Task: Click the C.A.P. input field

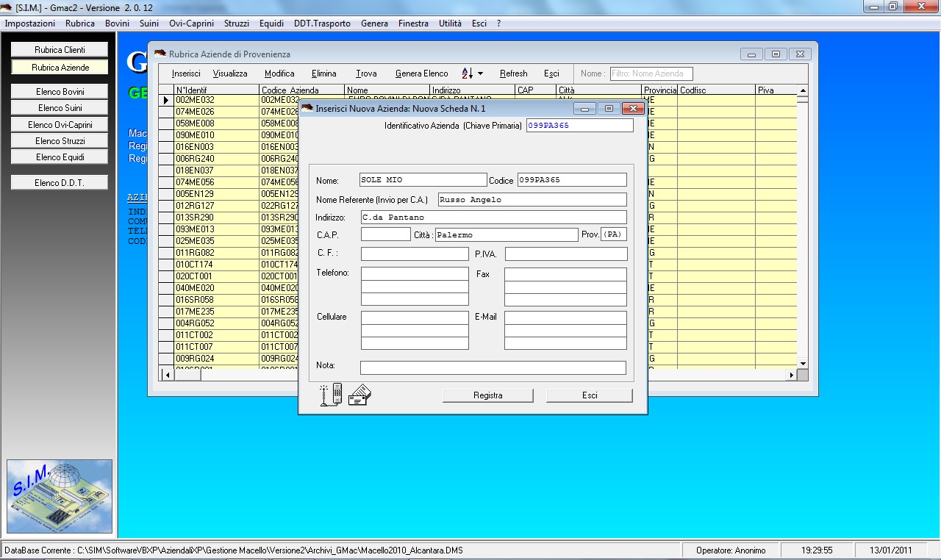Action: (385, 234)
